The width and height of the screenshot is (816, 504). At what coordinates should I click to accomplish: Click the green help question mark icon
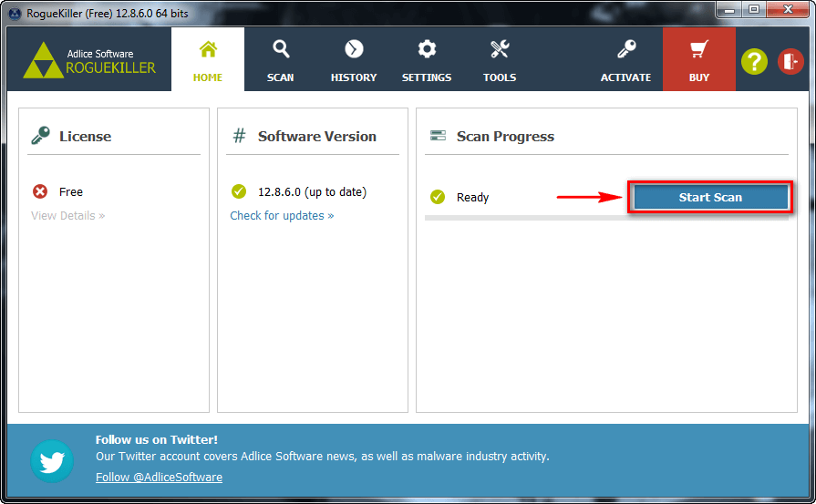(754, 61)
